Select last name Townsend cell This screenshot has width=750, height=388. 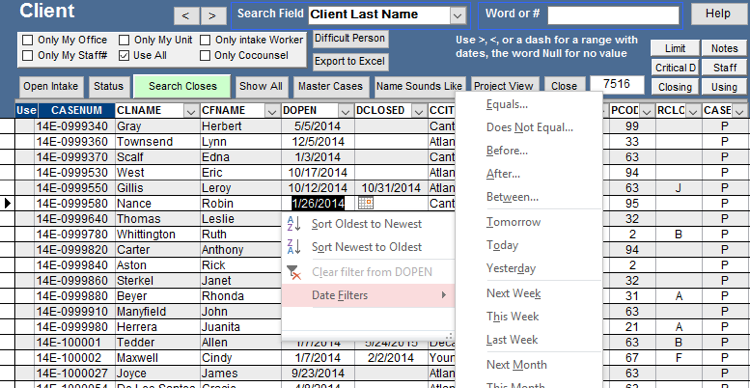tap(158, 142)
